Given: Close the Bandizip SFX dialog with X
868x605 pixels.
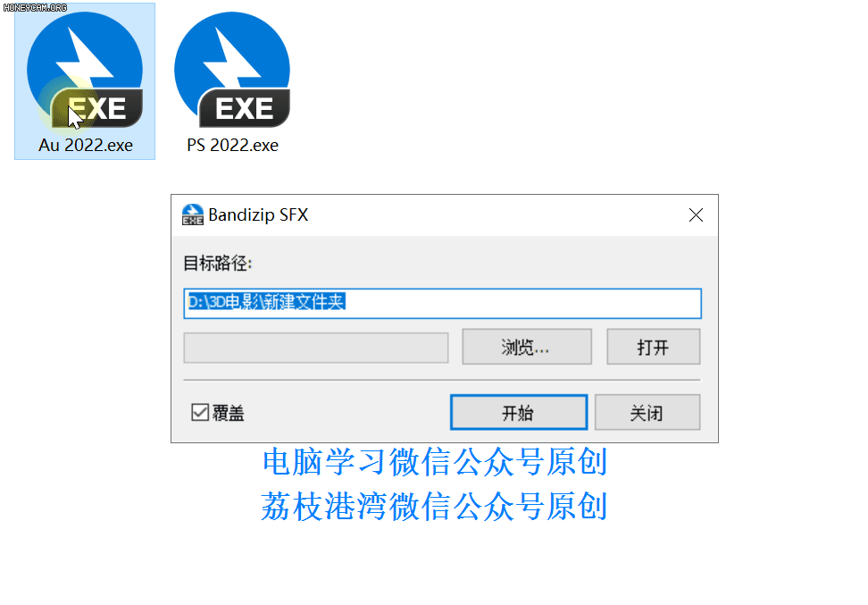Looking at the screenshot, I should pos(696,215).
